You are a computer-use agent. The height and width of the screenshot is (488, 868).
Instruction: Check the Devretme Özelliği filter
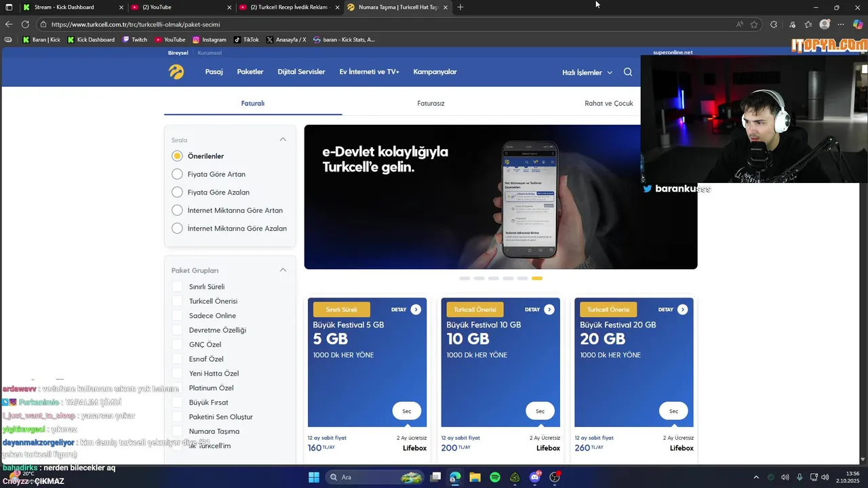[177, 330]
